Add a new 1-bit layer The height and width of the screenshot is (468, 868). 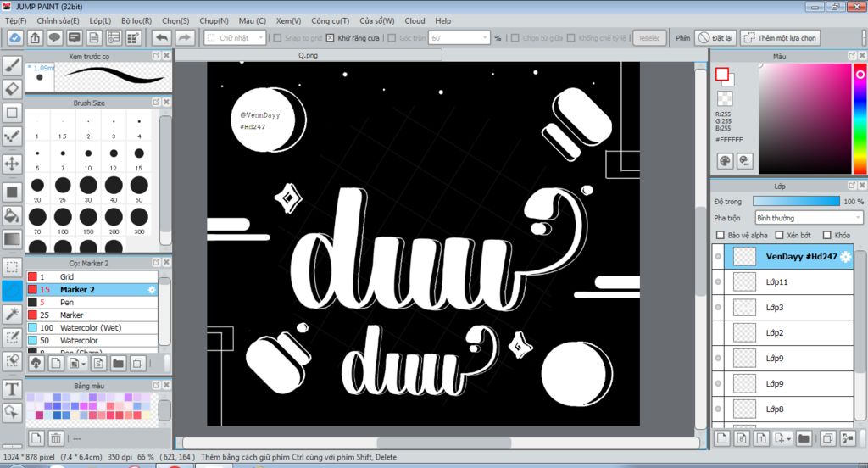click(761, 438)
